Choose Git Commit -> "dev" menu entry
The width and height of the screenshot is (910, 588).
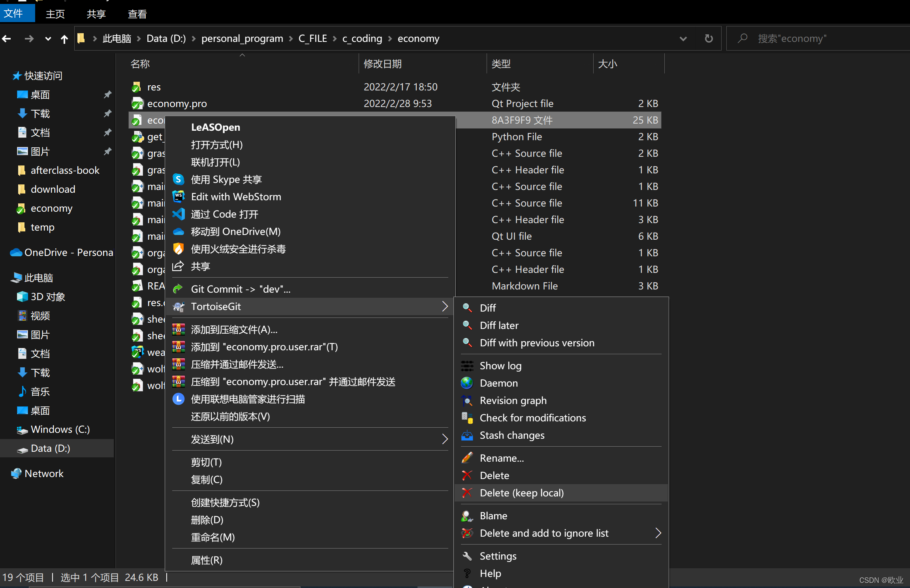(241, 289)
